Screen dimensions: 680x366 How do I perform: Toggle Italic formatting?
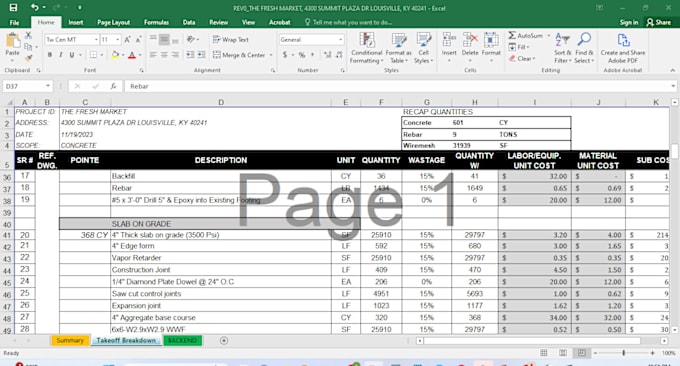click(x=61, y=55)
